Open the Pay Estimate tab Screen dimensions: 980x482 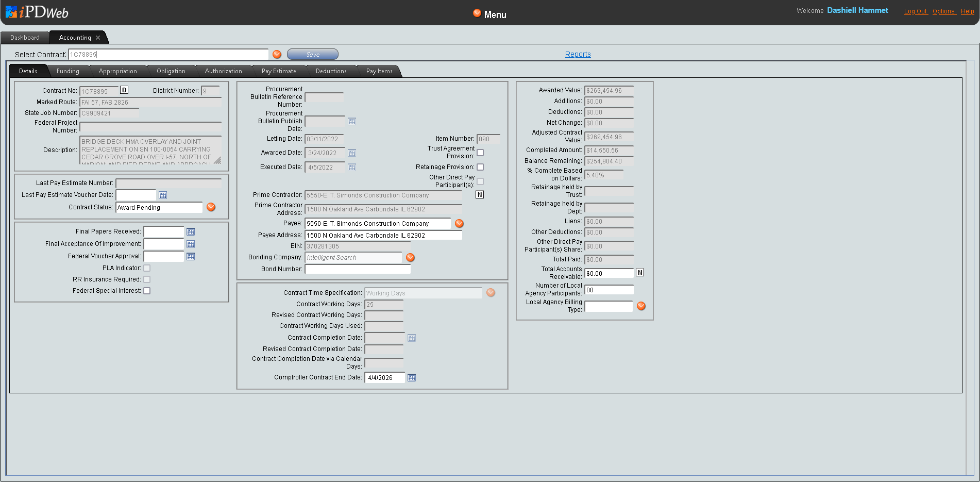coord(279,71)
